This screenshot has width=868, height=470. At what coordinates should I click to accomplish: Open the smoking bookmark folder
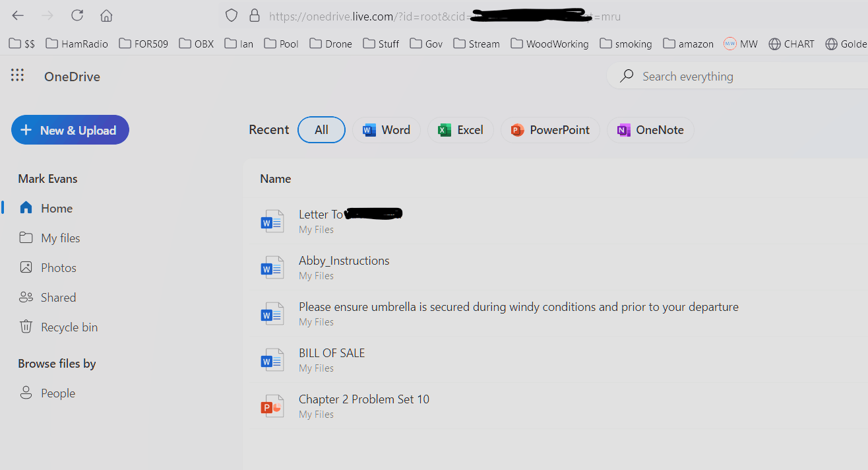click(x=626, y=44)
